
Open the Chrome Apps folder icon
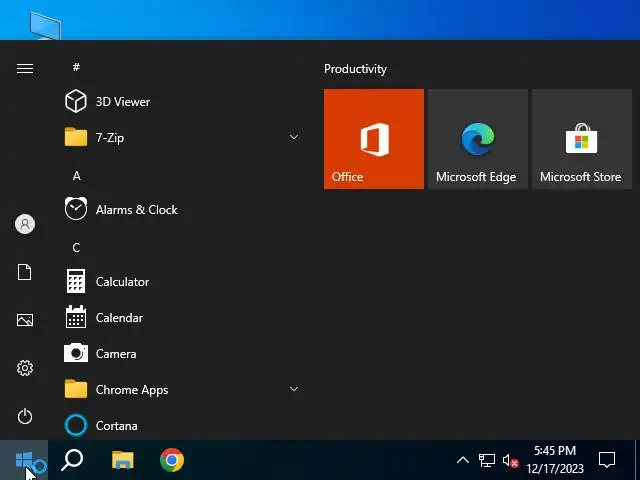point(76,389)
